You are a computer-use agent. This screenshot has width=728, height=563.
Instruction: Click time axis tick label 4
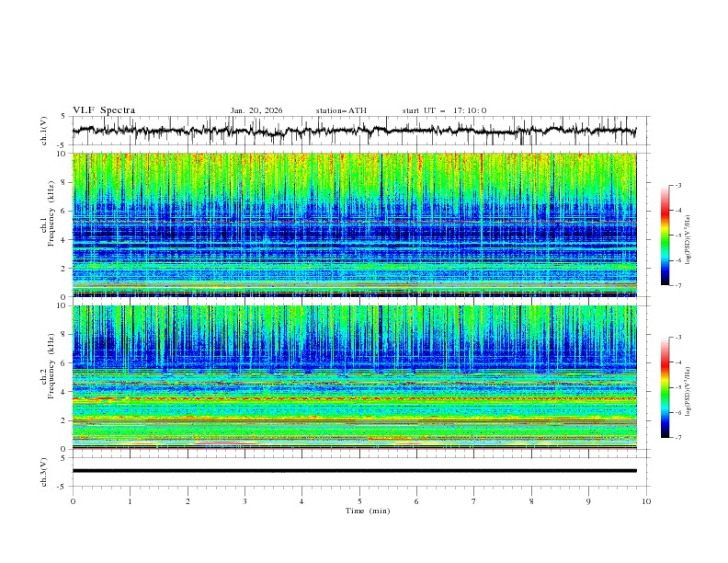301,501
